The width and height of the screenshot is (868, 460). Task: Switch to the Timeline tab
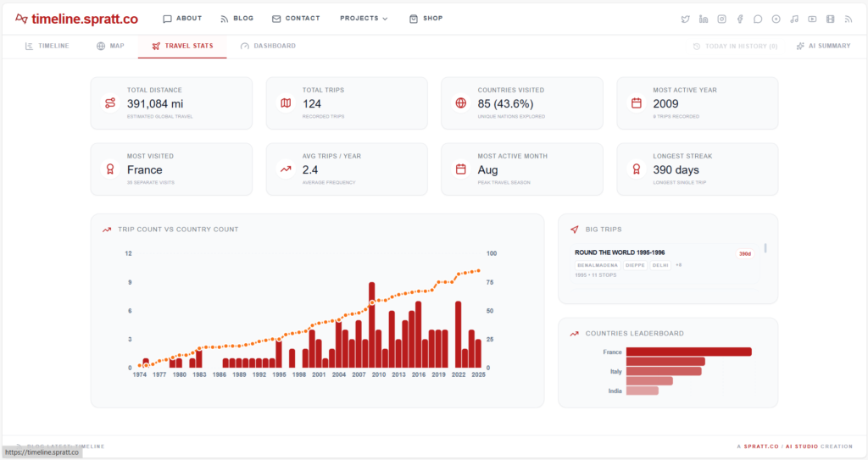pos(47,46)
